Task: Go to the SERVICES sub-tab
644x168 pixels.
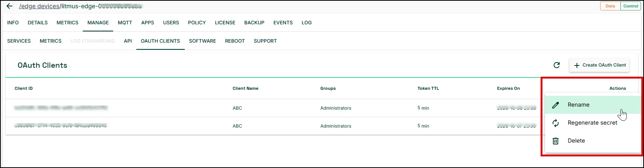Action: pyautogui.click(x=19, y=41)
